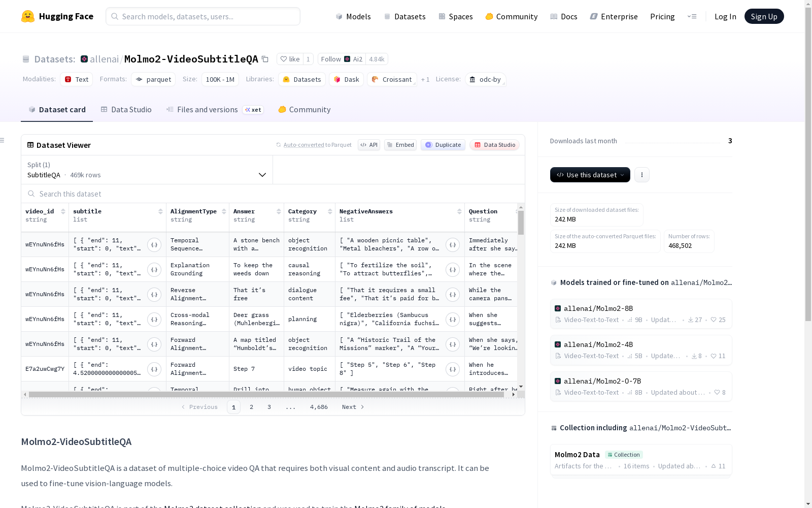Copy dataset name with the copy icon

[265, 59]
